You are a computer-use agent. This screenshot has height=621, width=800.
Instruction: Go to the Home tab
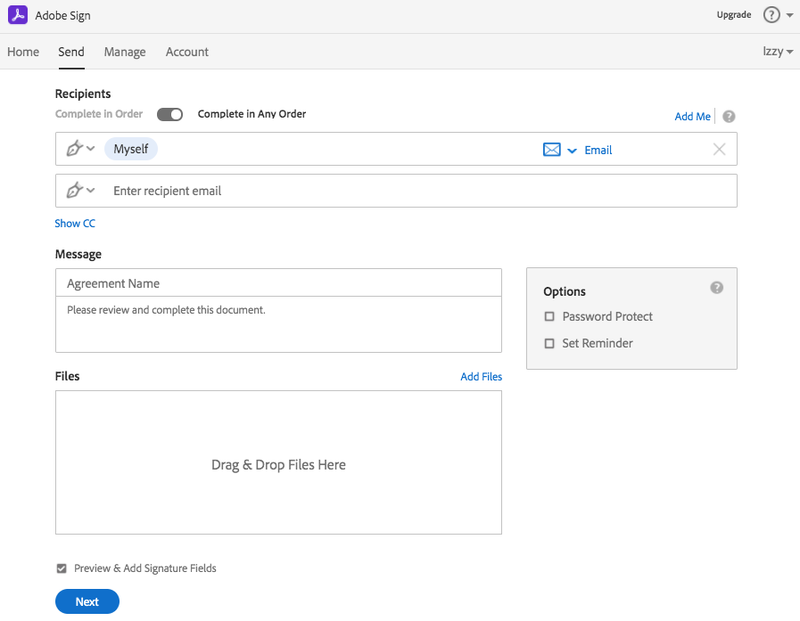pos(23,52)
